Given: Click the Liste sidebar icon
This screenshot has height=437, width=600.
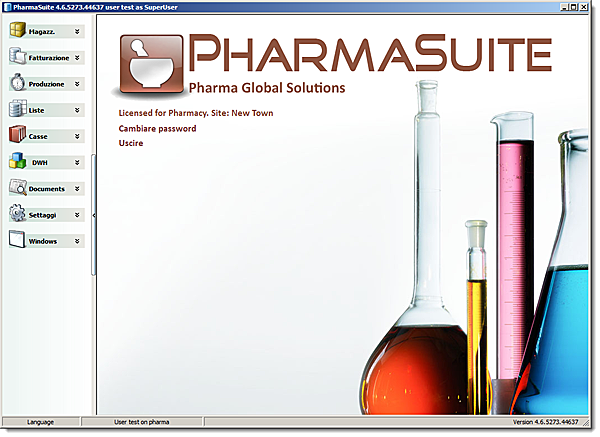Looking at the screenshot, I should point(17,109).
